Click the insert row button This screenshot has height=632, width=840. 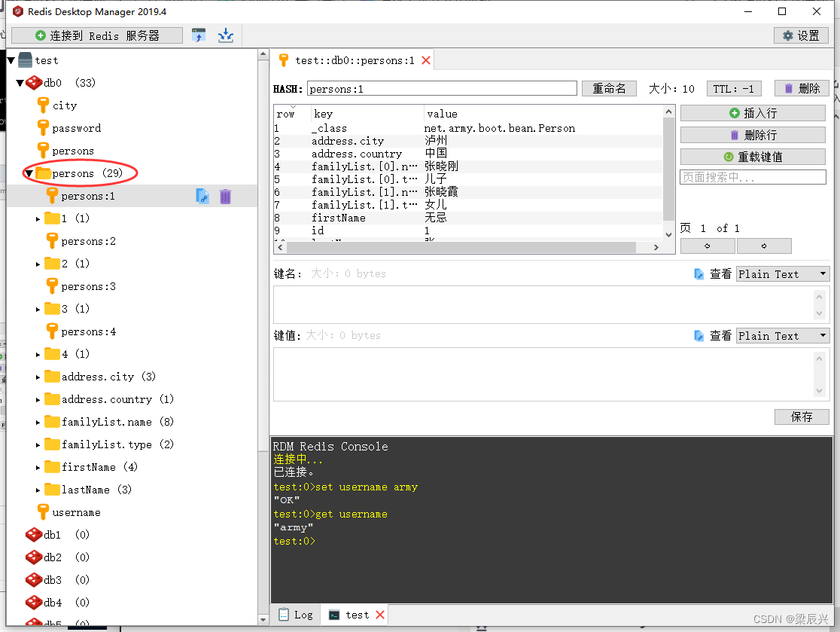[x=753, y=113]
